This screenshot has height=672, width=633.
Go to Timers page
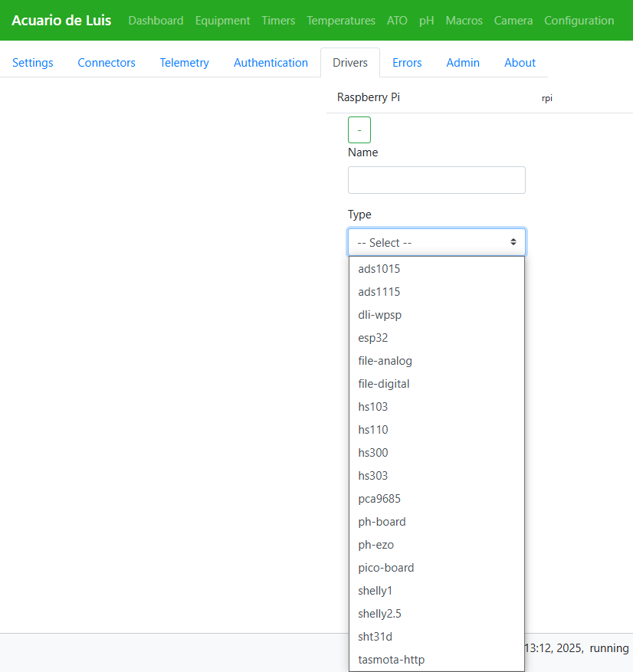tap(278, 21)
